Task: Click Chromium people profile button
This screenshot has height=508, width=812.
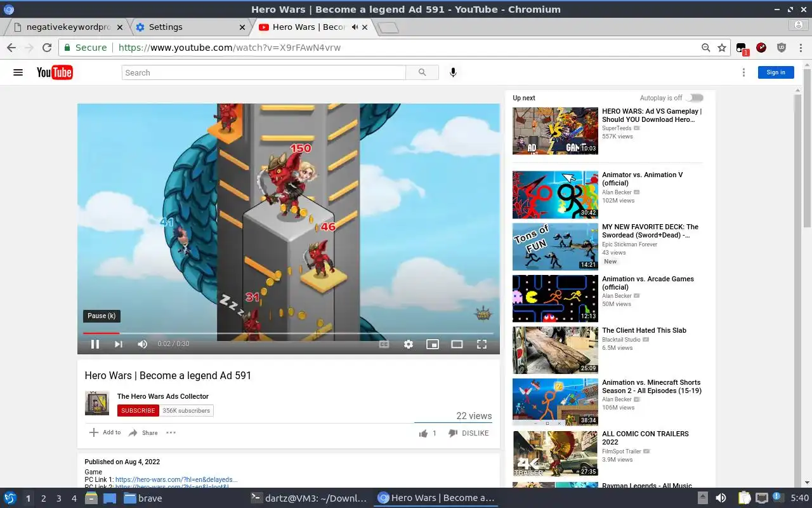Action: point(799,25)
